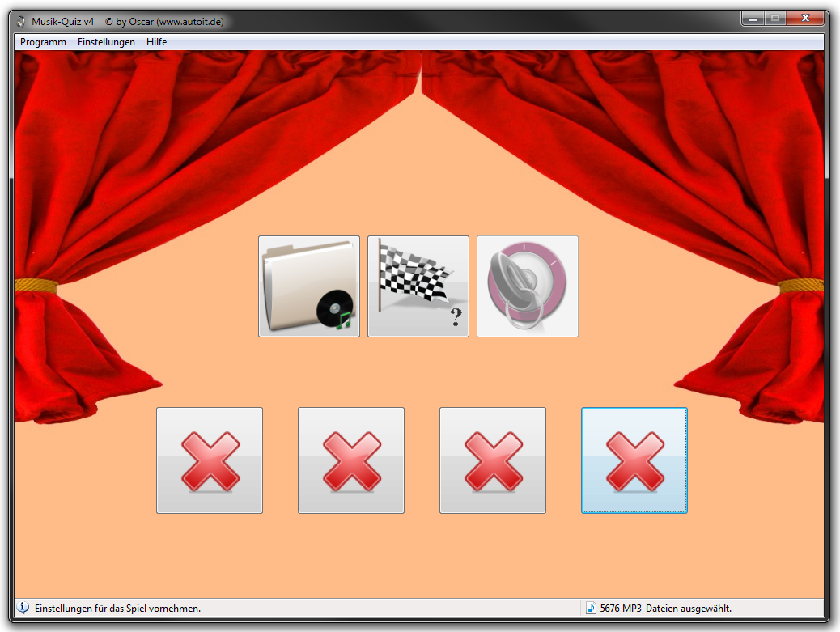Start the quiz with the checkered flag
The image size is (840, 632).
pyautogui.click(x=418, y=286)
